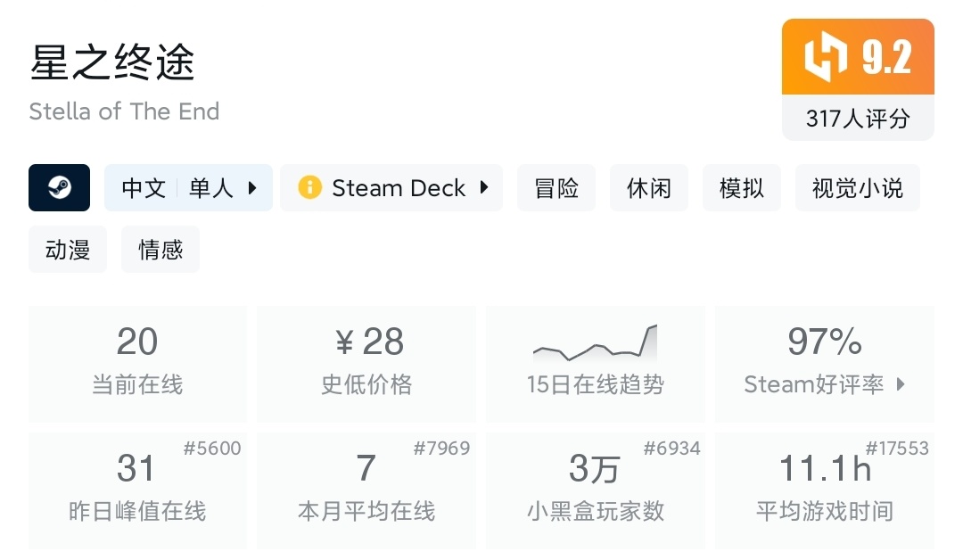
Task: Open the 昨日峰值在线 ranking card
Action: point(137,490)
